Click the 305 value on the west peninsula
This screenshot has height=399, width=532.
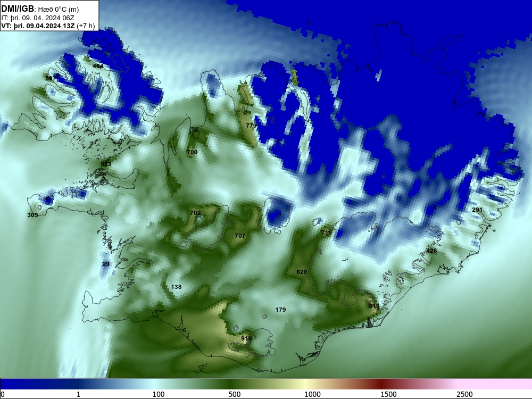coord(32,215)
